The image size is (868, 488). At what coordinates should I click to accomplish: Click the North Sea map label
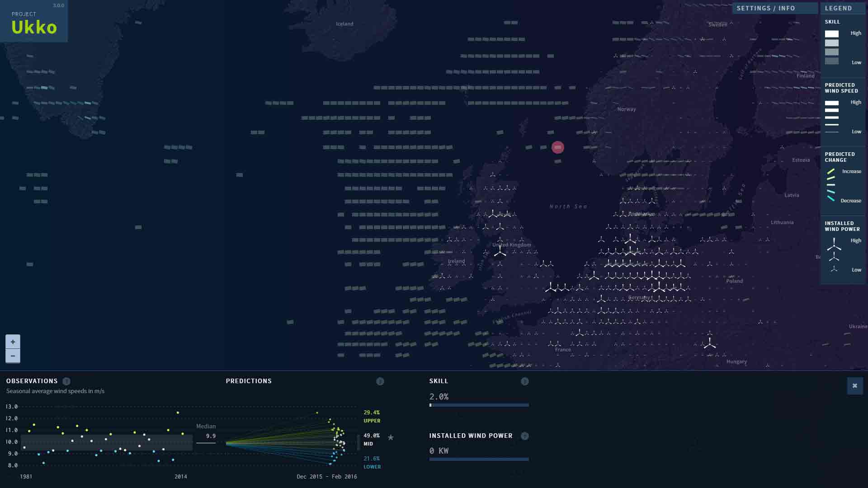[x=568, y=206]
